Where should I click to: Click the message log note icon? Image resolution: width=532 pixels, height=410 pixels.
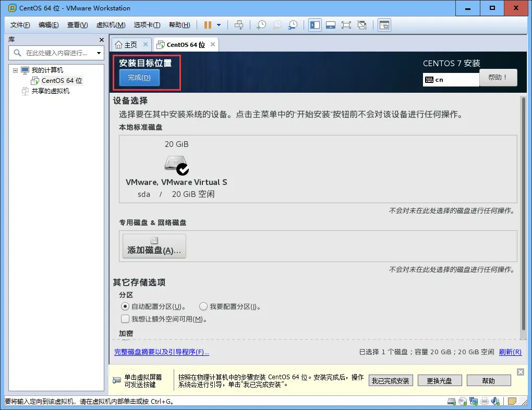512,402
